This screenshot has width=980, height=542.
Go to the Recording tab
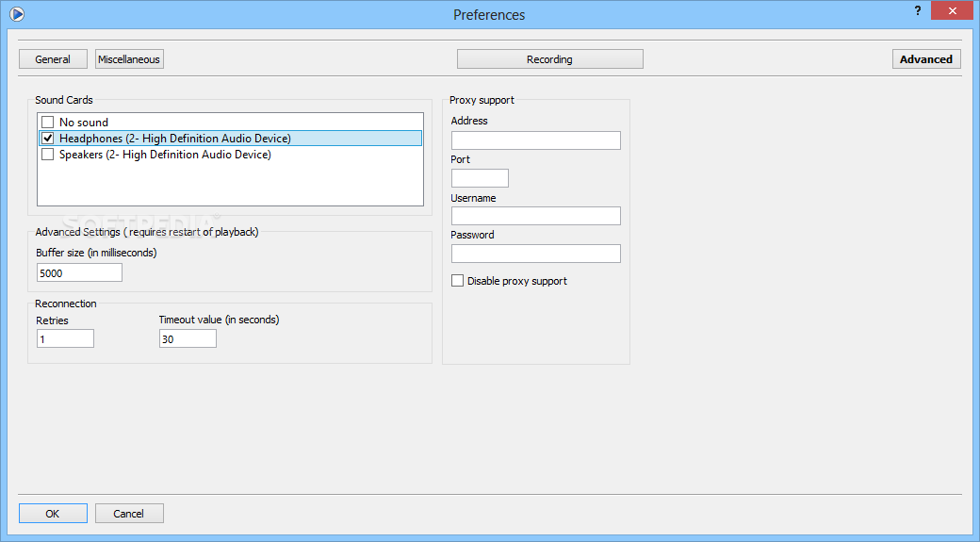point(549,59)
